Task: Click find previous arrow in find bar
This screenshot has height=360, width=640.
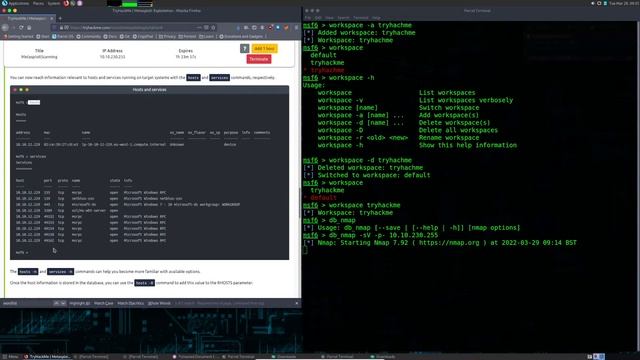Action: tap(56, 303)
